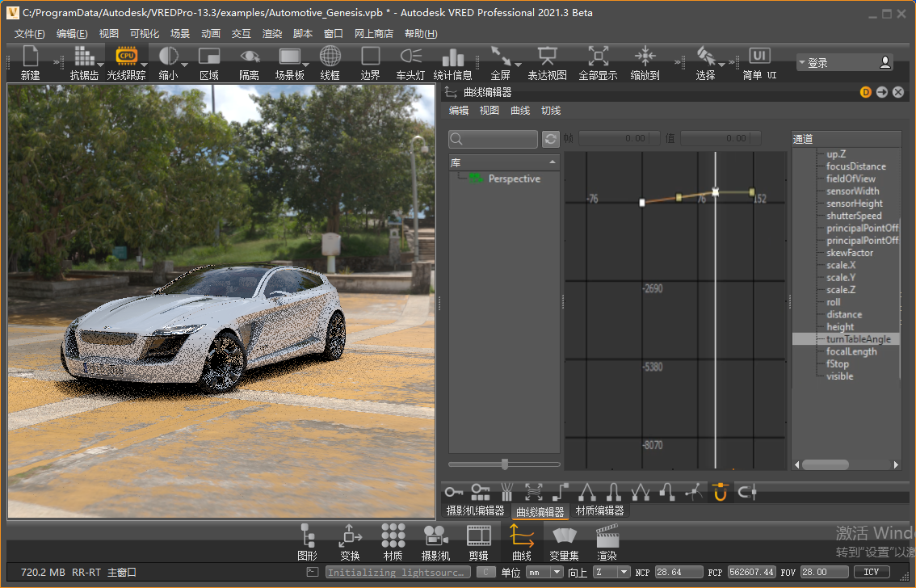This screenshot has width=916, height=588.
Task: Click the 新建 (New) toolbar icon
Action: click(x=30, y=63)
